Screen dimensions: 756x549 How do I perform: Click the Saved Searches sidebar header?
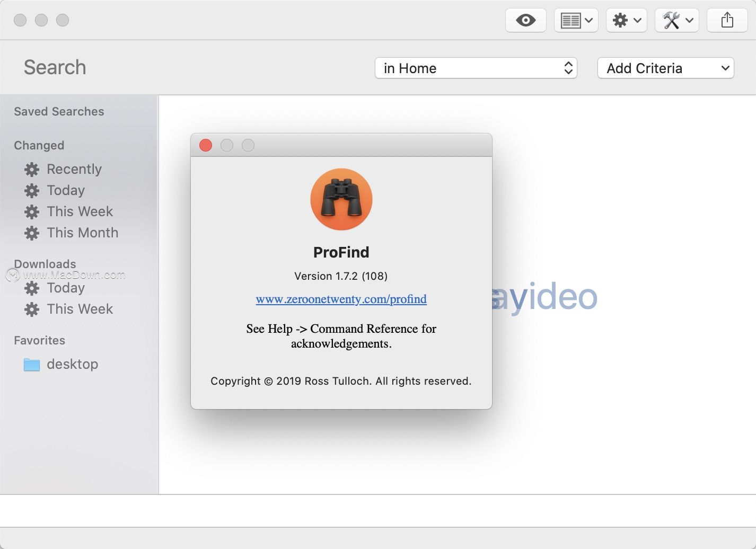(59, 111)
